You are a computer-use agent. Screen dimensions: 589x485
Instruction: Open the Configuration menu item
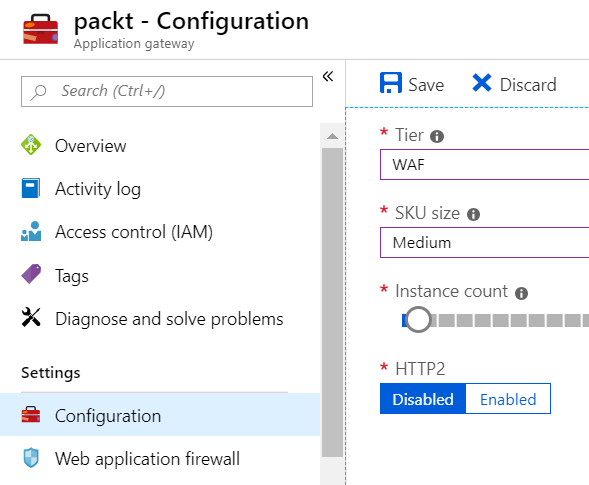click(x=160, y=415)
